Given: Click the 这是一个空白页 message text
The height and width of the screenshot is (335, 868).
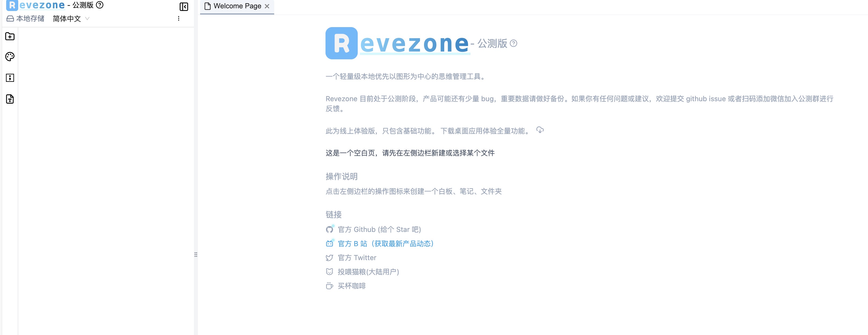Looking at the screenshot, I should 410,153.
